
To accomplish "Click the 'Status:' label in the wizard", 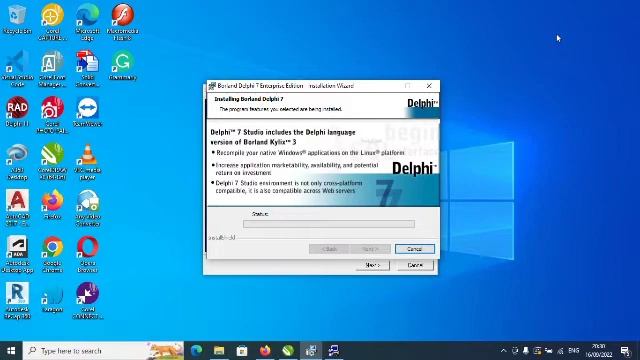I will (x=260, y=214).
